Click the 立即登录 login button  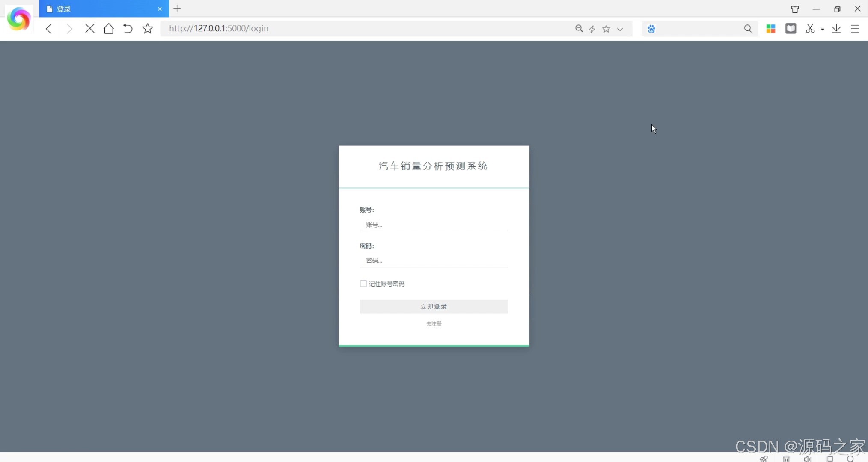pos(434,306)
